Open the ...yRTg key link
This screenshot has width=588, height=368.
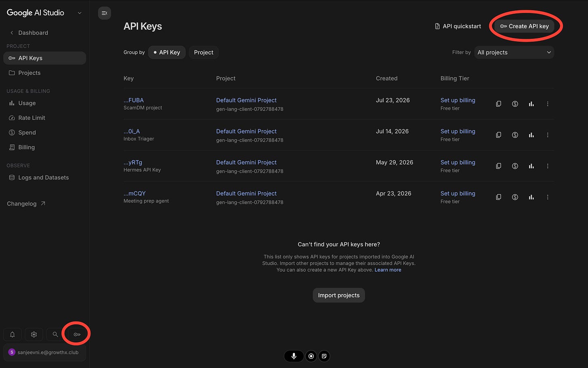coord(133,163)
